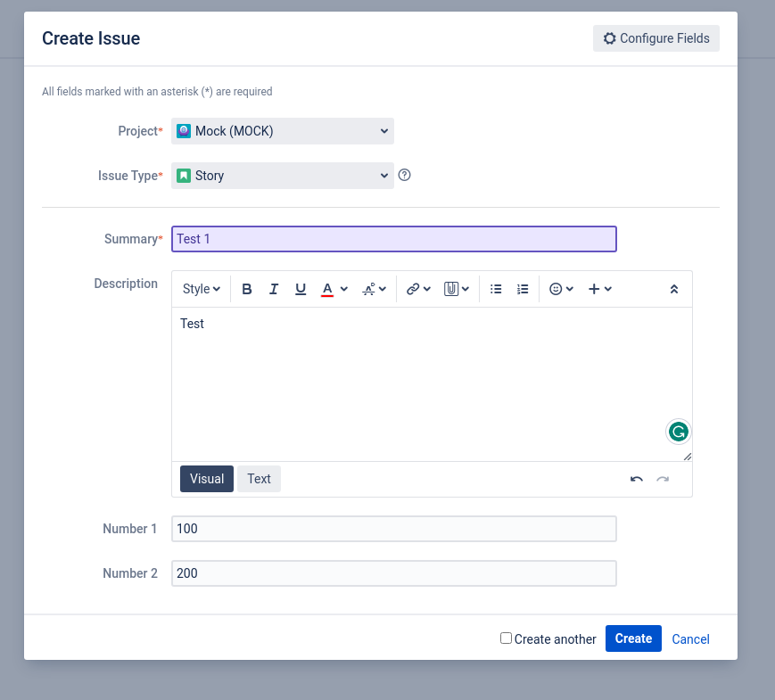The height and width of the screenshot is (700, 775).
Task: Open attachment options dropdown arrow
Action: (x=466, y=289)
